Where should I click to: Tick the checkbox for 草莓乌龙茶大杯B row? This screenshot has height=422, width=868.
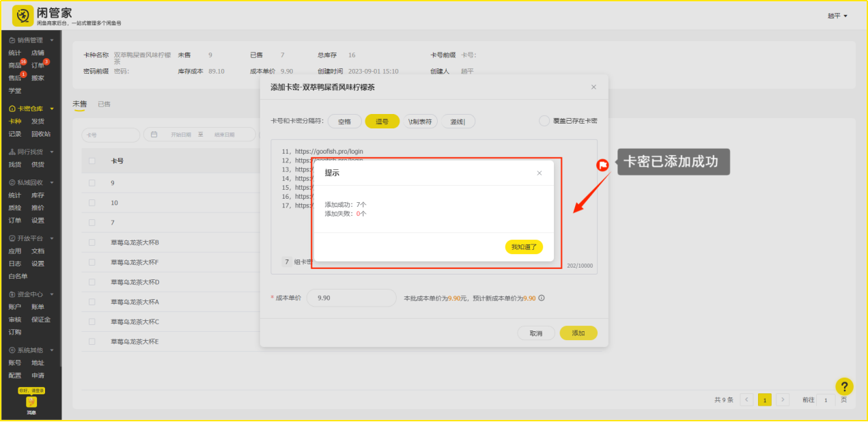click(x=92, y=242)
